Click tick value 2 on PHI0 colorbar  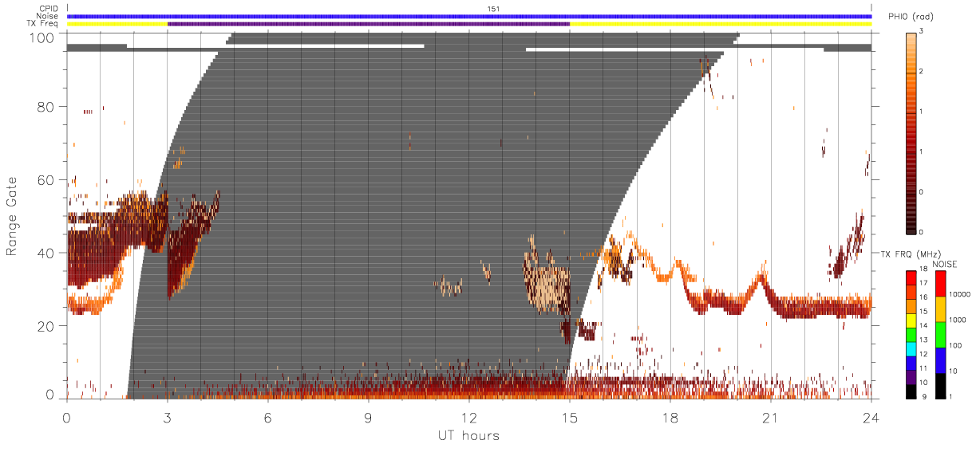pos(921,72)
